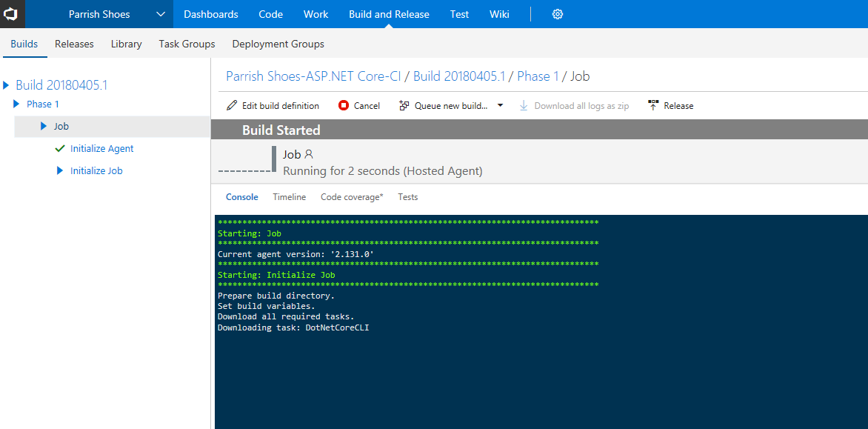This screenshot has height=429, width=868.
Task: Click the red Cancel build icon
Action: (344, 106)
